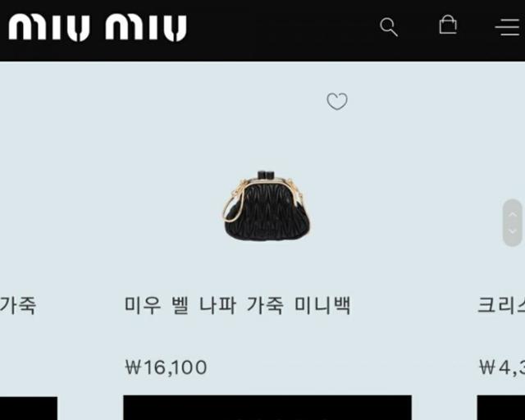The height and width of the screenshot is (420, 525).
Task: Go home via Miu Miu logo
Action: 98,27
